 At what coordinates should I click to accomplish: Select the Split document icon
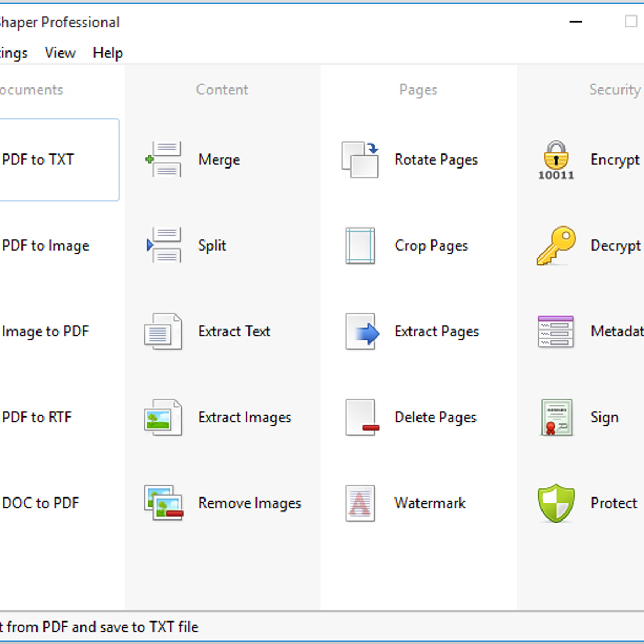[x=164, y=245]
